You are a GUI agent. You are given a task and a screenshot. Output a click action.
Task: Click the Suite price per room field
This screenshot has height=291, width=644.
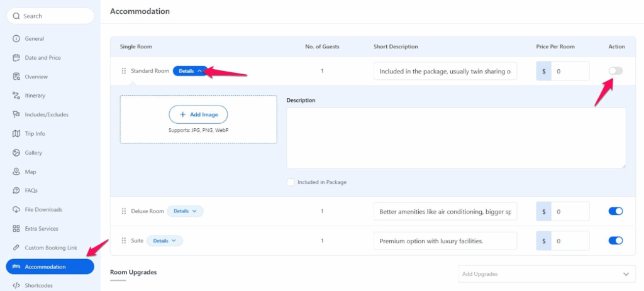tap(570, 241)
